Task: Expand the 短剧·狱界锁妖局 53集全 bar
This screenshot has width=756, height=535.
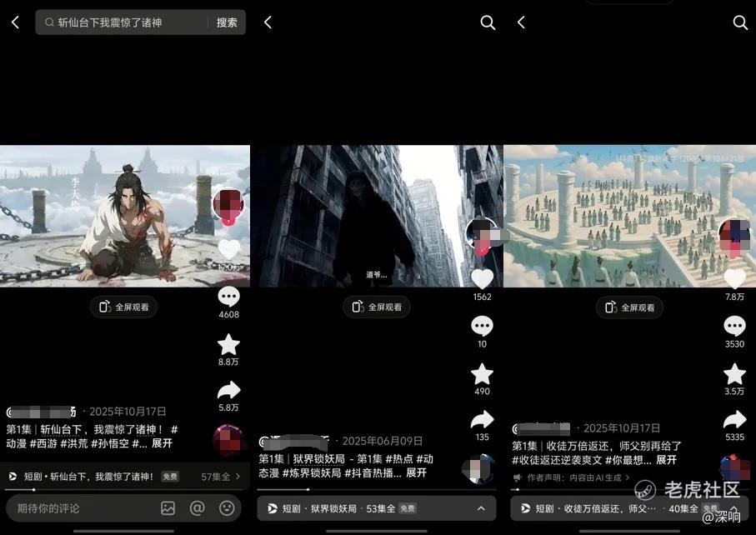Action: click(377, 508)
